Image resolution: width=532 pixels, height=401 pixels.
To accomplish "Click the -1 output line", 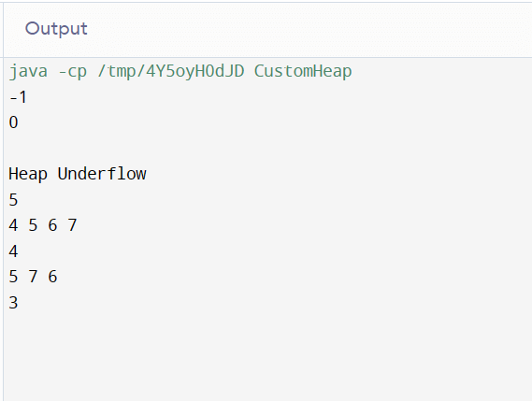I will 18,97.
